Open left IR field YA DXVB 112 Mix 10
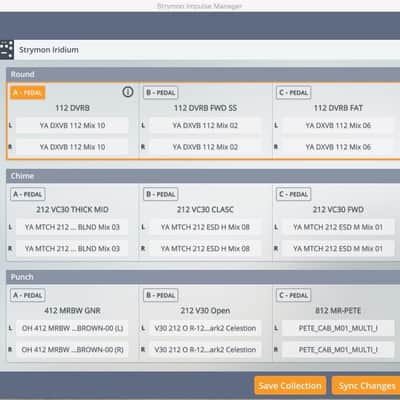The height and width of the screenshot is (400, 400). coord(72,125)
